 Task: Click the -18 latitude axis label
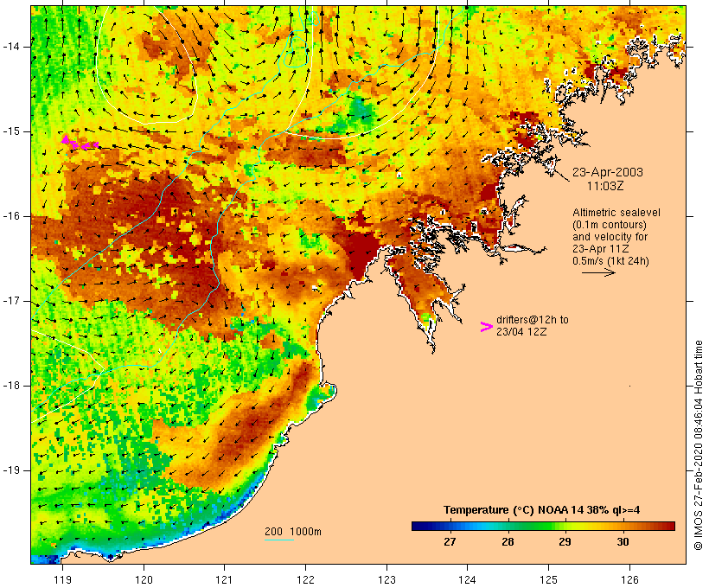click(11, 386)
